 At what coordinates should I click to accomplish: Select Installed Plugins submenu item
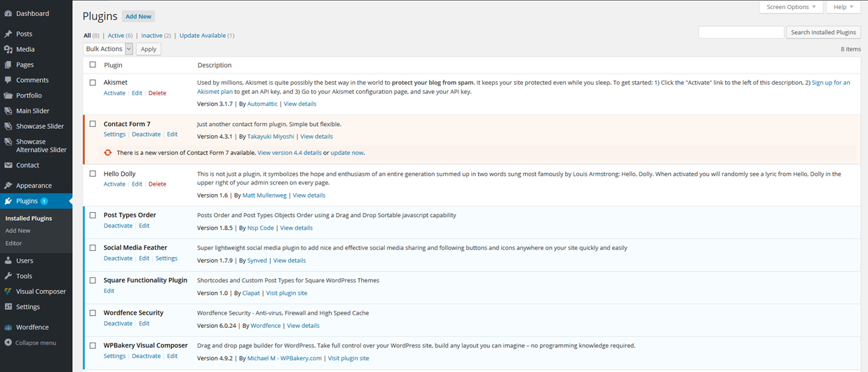coord(29,218)
